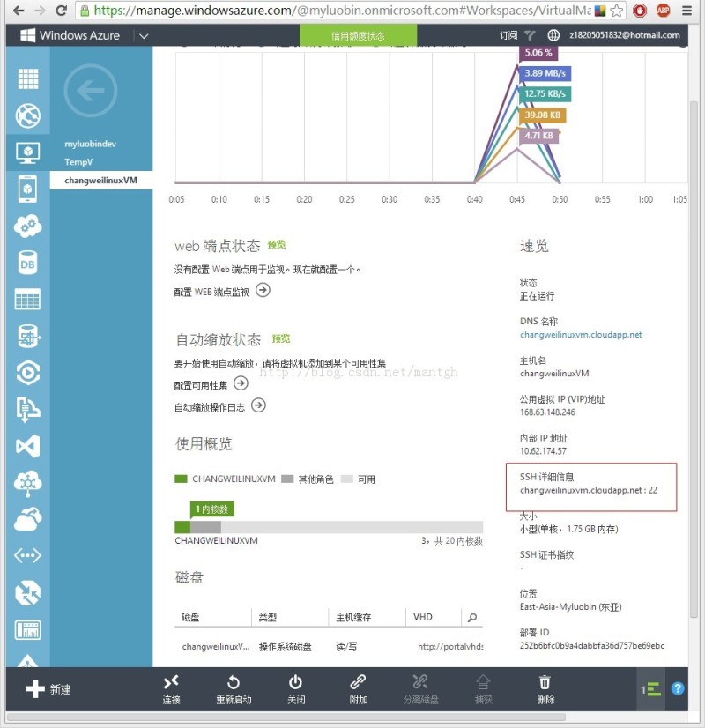This screenshot has height=728, width=705.
Task: Click the 3.89 MB/s chart label
Action: pos(545,73)
